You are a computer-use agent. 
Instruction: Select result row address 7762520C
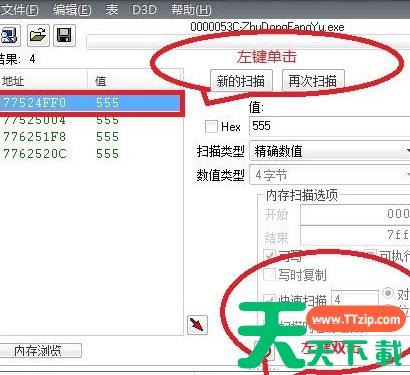(90, 154)
